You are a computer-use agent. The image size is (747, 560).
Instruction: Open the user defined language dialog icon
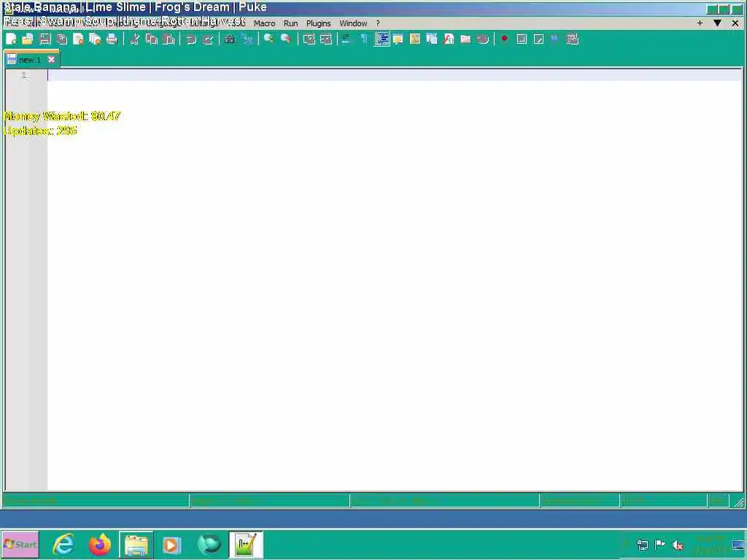[398, 39]
